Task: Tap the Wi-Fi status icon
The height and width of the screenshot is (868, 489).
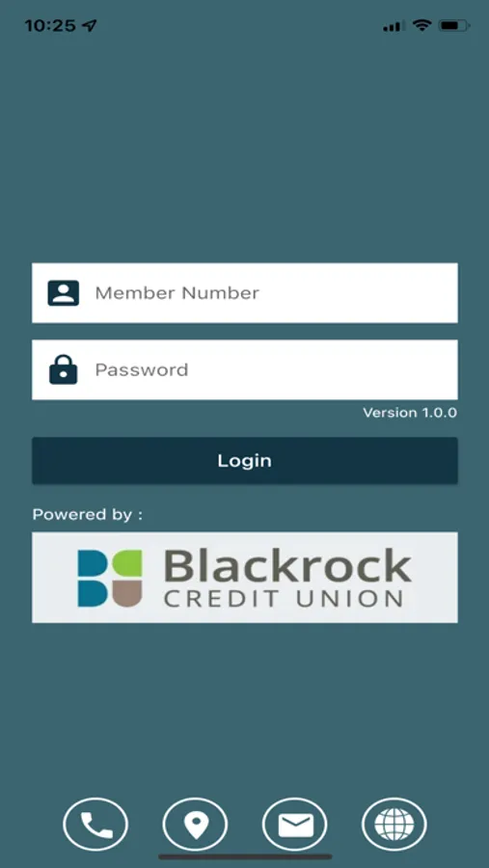Action: coord(422,25)
